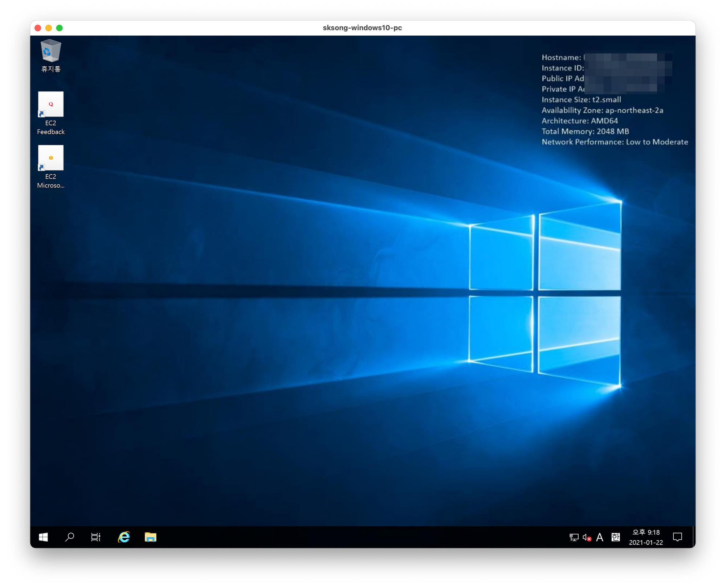Click the Show Desktop strip at the taskbar edge

click(694, 537)
